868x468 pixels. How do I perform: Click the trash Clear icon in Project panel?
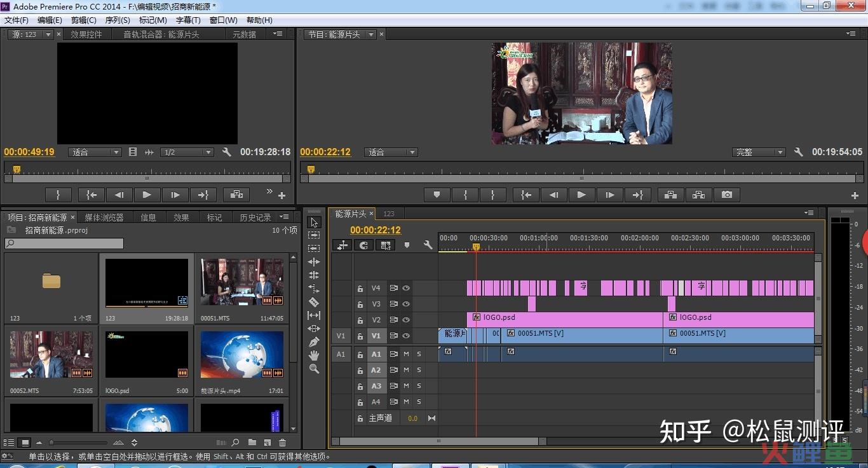283,443
